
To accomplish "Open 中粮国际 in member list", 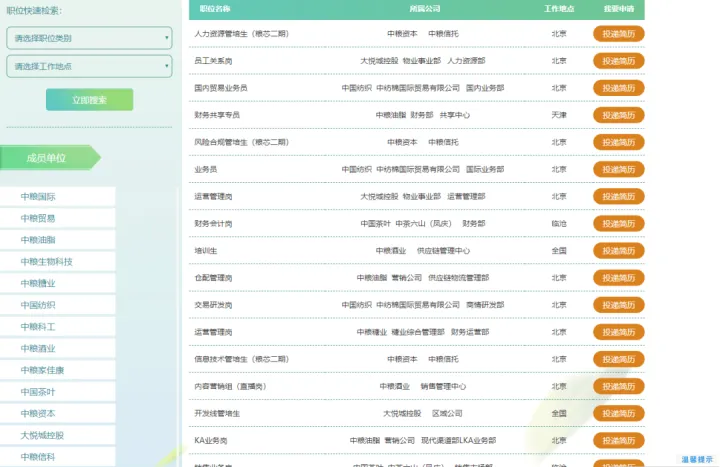I will [x=57, y=197].
